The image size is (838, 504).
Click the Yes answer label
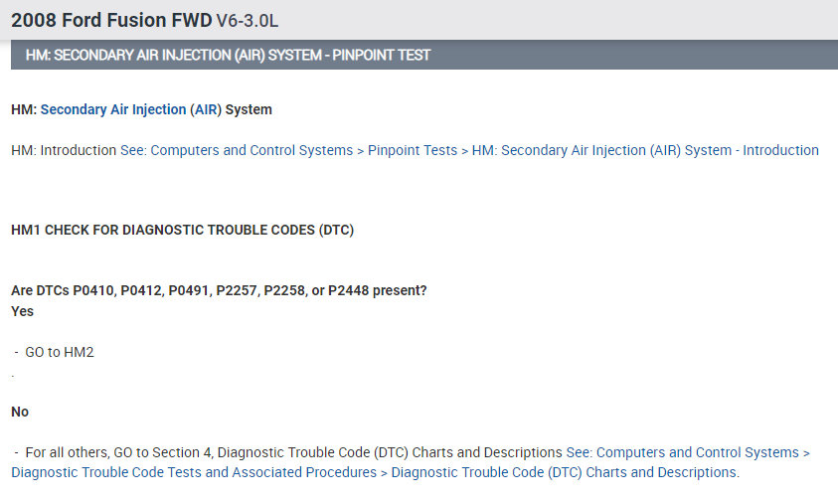(22, 311)
